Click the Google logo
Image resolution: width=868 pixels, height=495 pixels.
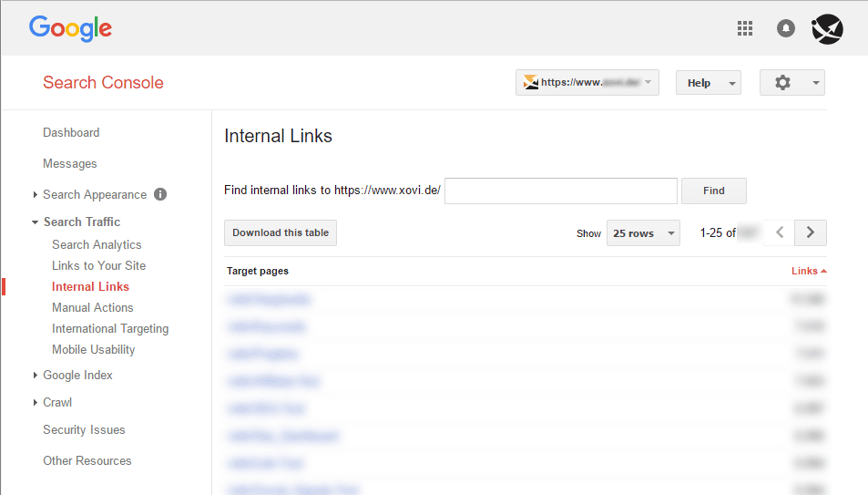point(70,28)
